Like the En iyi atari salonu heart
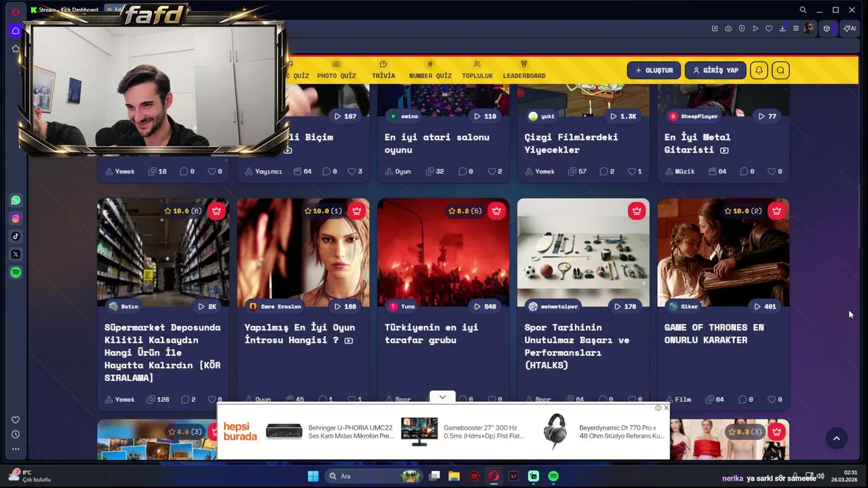Viewport: 868px width, 488px height. point(492,171)
